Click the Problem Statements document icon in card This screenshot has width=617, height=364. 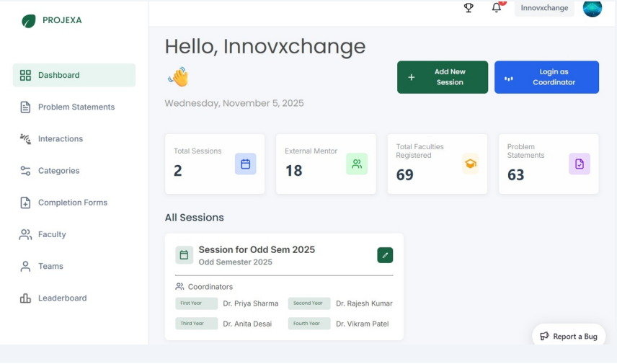[x=579, y=164]
